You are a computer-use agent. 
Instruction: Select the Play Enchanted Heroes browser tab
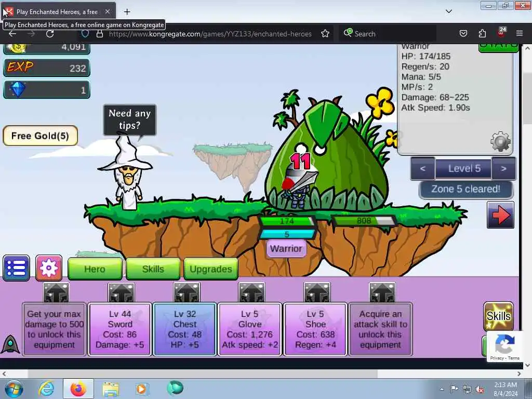(57, 12)
